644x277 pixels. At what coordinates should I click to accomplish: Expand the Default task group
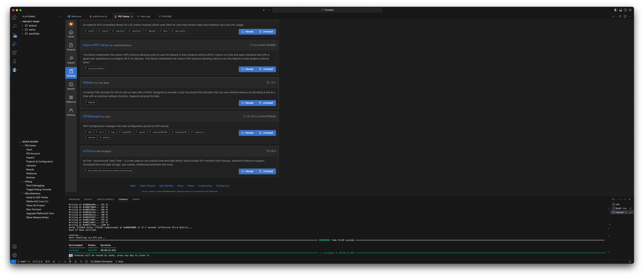point(22,25)
